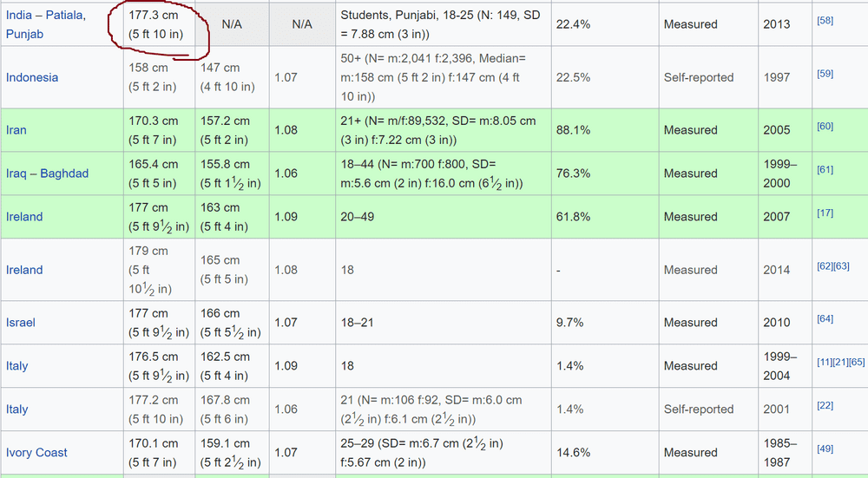Open citation reference [60]

pyautogui.click(x=825, y=126)
